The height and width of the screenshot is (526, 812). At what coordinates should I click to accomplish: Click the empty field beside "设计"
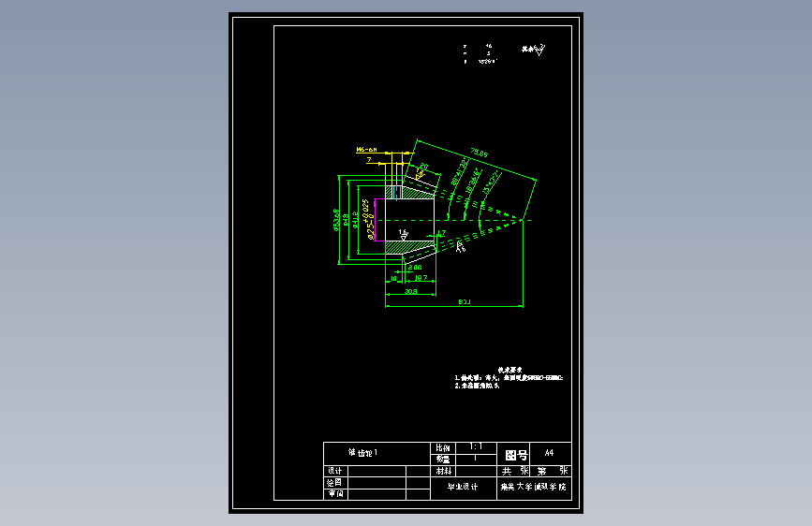377,471
